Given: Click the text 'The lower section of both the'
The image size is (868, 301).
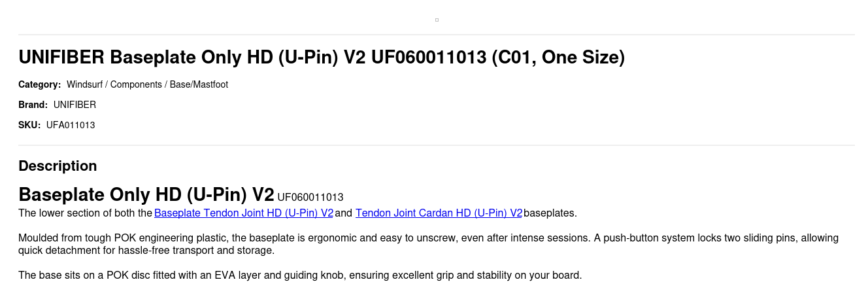Looking at the screenshot, I should pos(85,213).
